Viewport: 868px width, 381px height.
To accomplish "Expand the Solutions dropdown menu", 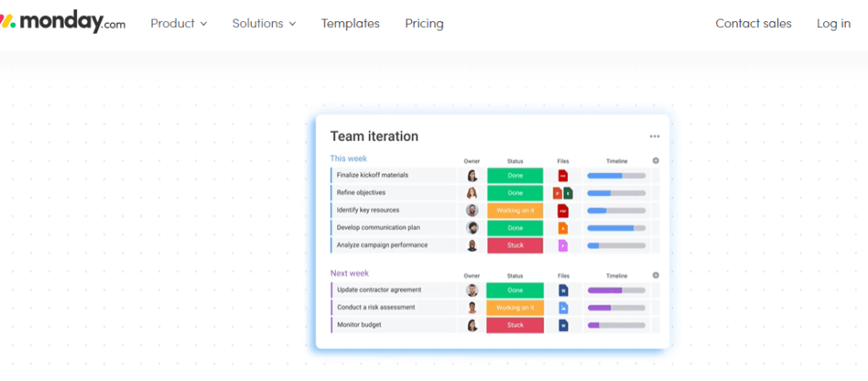I will tap(264, 24).
